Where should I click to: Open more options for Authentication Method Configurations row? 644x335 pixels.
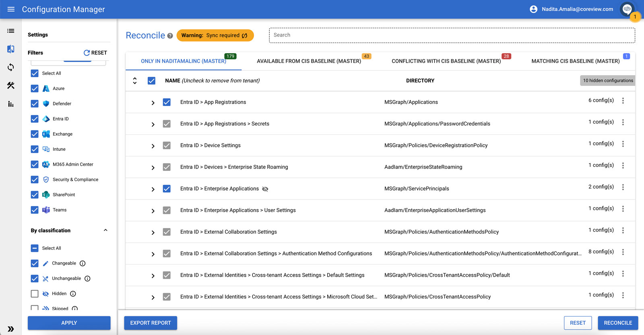(623, 252)
